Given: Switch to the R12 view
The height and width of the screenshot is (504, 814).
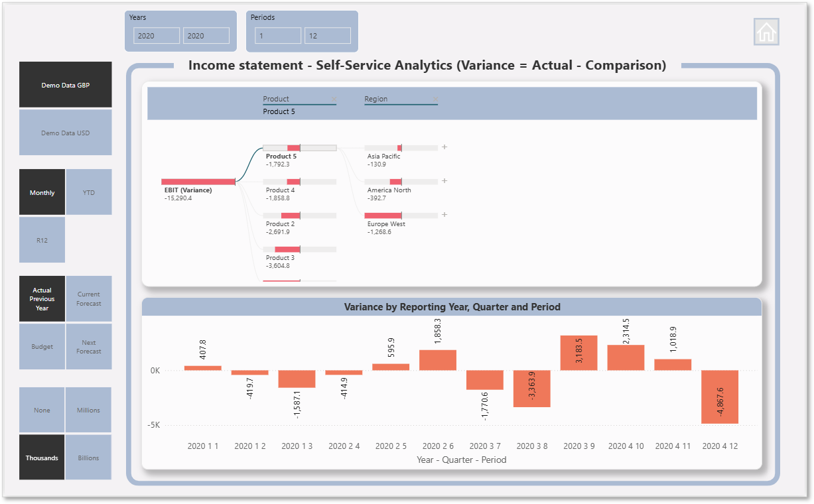Looking at the screenshot, I should coord(42,240).
